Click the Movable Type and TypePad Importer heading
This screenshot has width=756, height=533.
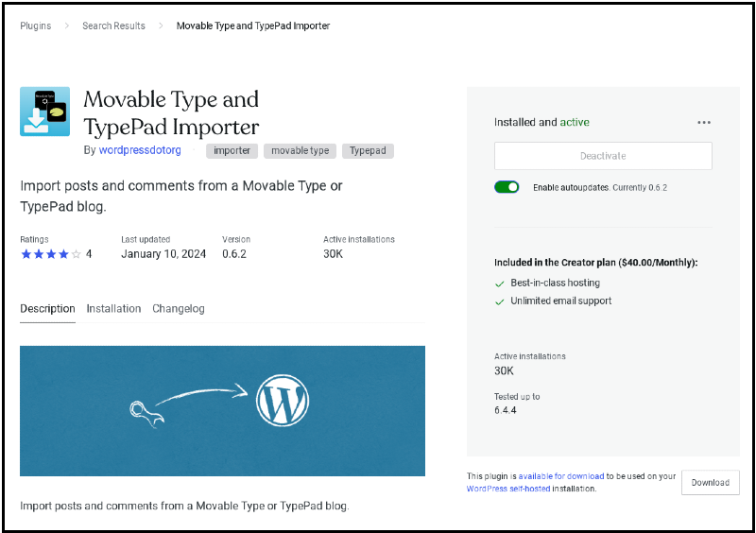tap(171, 113)
